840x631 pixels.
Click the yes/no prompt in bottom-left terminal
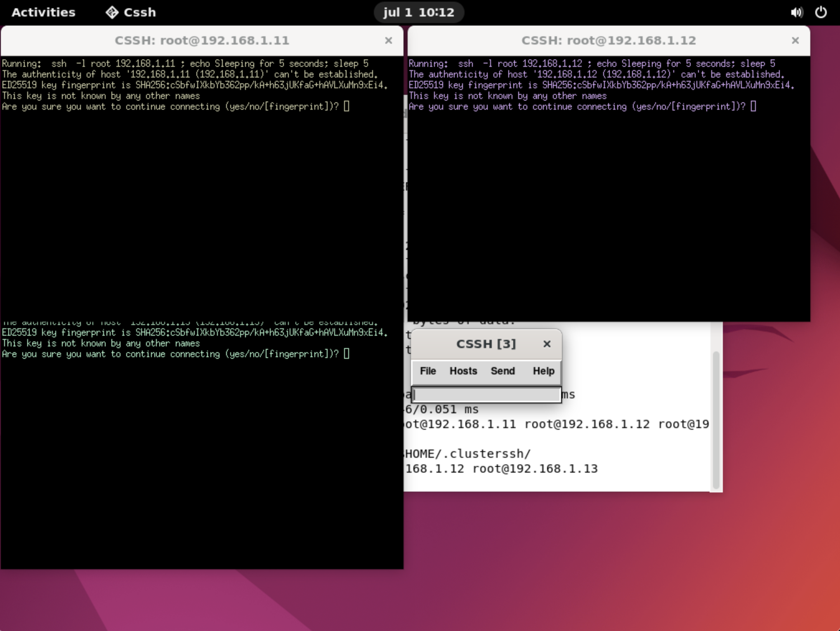(175, 354)
